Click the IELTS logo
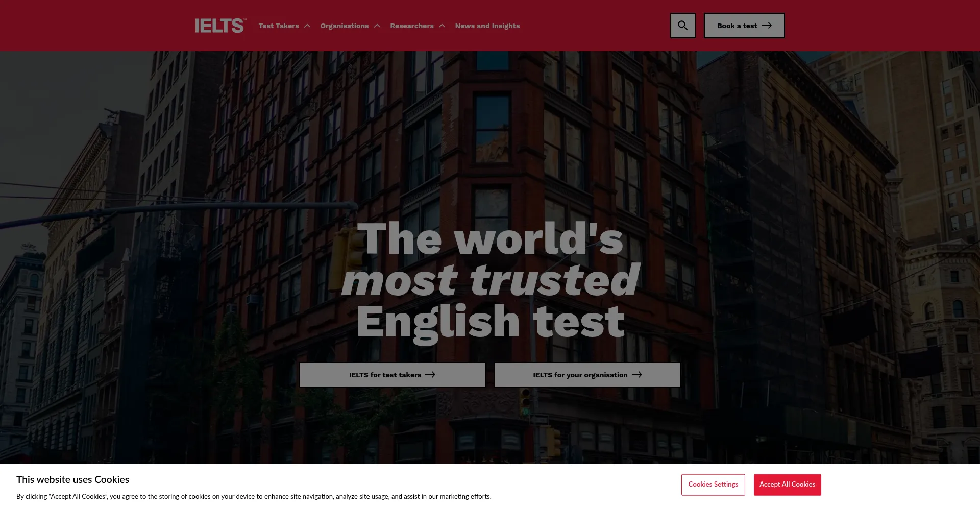Viewport: 980px width, 507px height. pos(219,25)
